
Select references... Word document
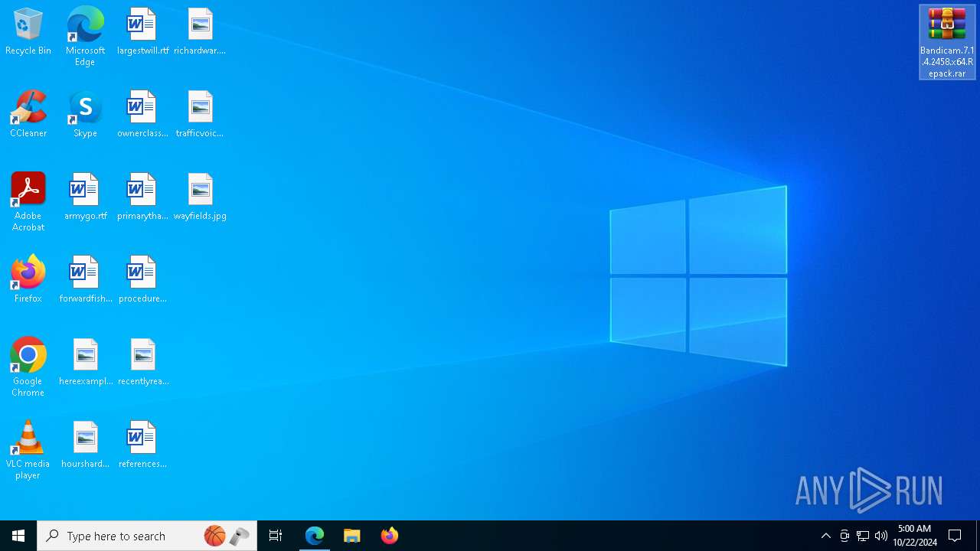coord(142,445)
